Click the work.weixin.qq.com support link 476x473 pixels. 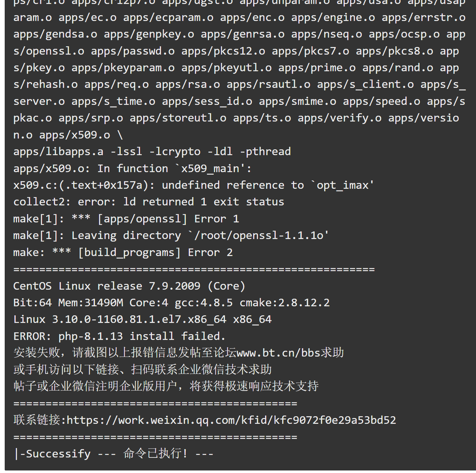(x=231, y=420)
